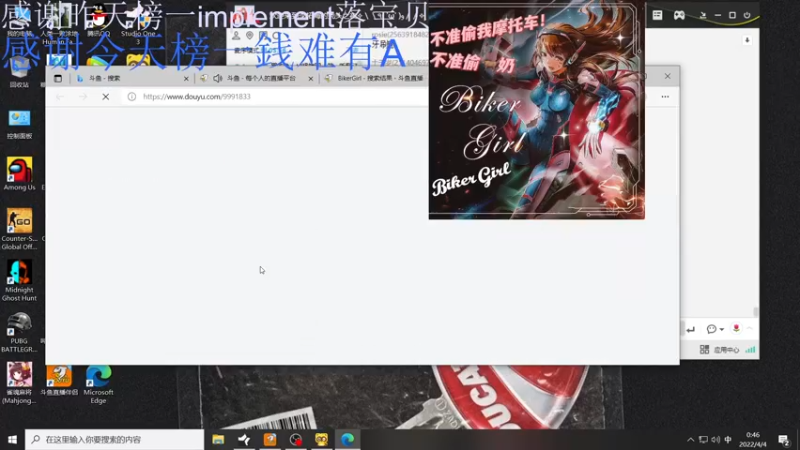Click the site info icon beside the URL
This screenshot has width=800, height=450.
(x=132, y=96)
